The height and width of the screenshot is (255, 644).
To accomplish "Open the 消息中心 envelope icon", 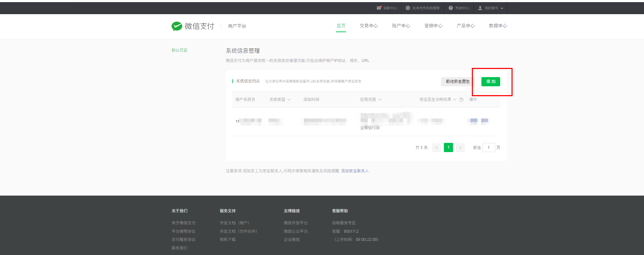I will 379,8.
